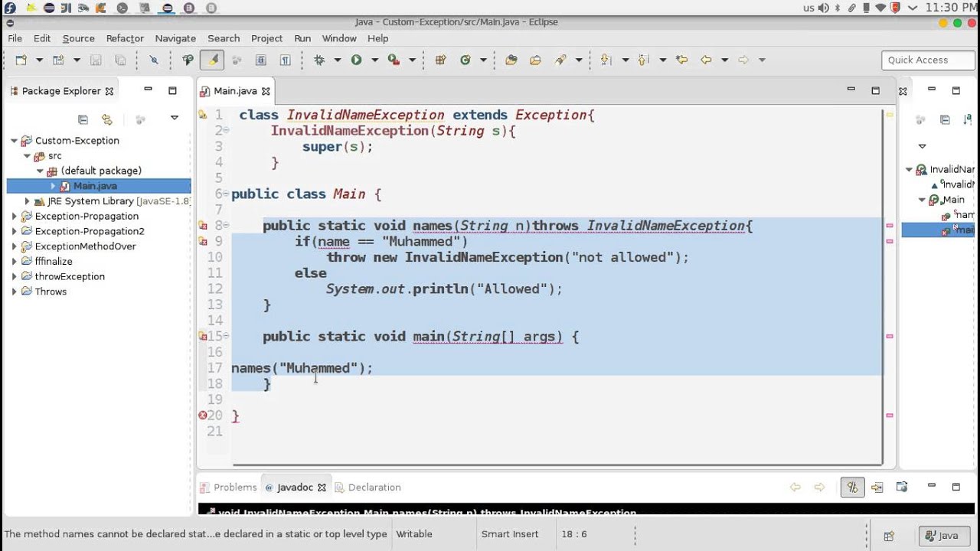
Task: Click the error marker beside line 8
Action: tap(203, 226)
